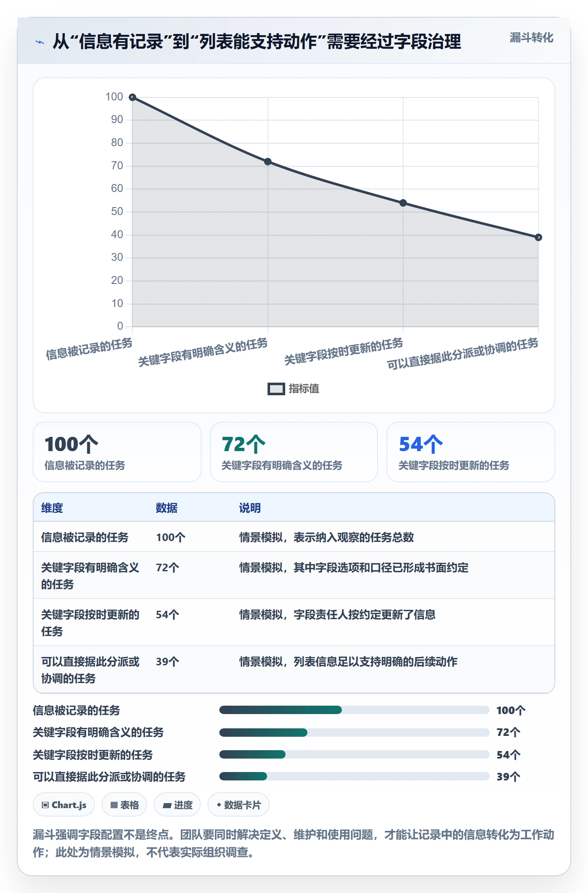Screen dimensions: 588x893
Task: Select chart data point at value 39
Action: coord(538,237)
